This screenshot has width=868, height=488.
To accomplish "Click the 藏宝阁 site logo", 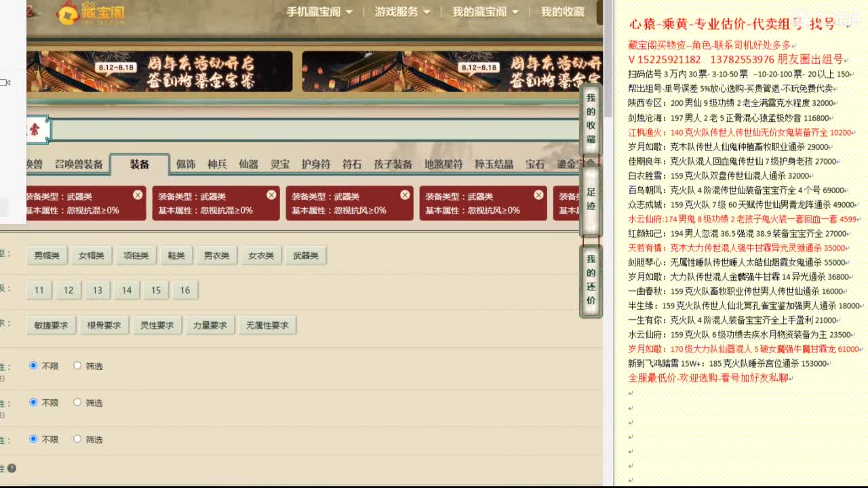I will (x=91, y=12).
